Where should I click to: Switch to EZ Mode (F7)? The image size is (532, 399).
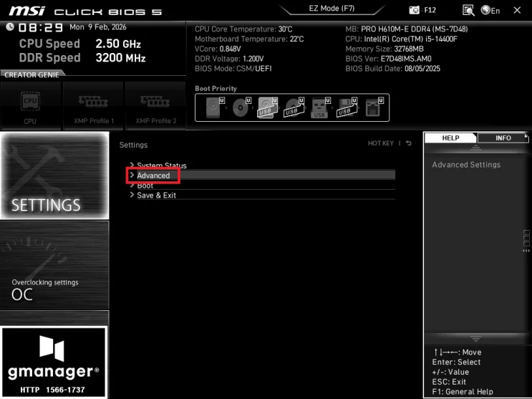332,9
